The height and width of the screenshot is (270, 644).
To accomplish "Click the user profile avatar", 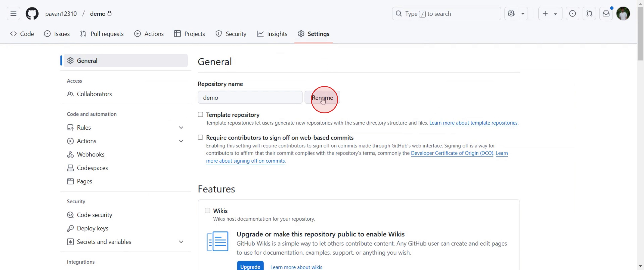I will 623,14.
